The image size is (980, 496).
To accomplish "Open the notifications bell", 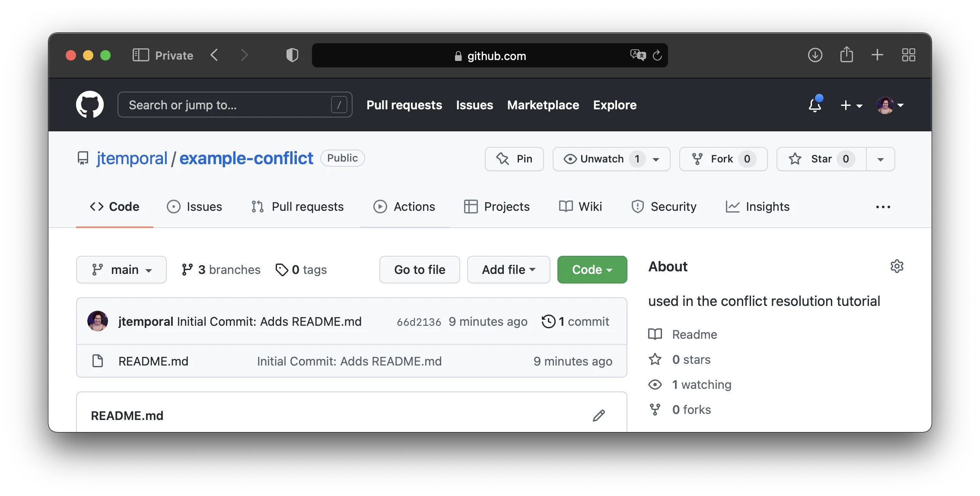I will click(x=815, y=105).
